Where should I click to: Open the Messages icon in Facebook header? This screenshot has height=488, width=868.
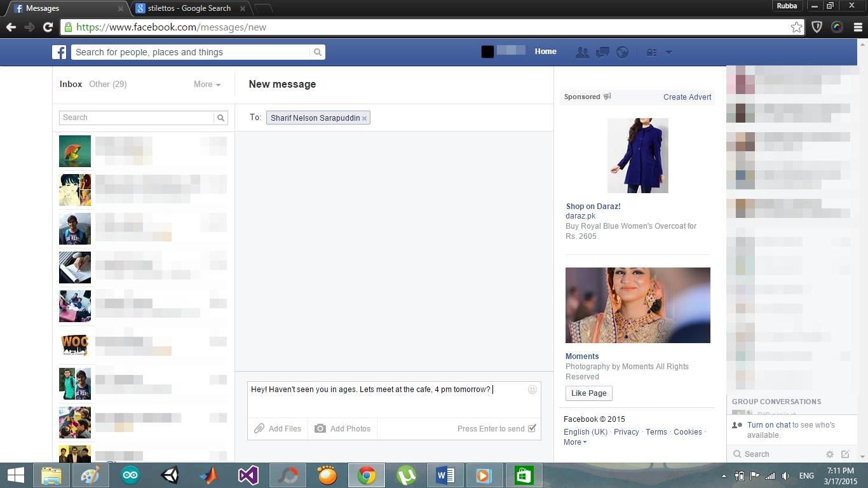[x=602, y=52]
